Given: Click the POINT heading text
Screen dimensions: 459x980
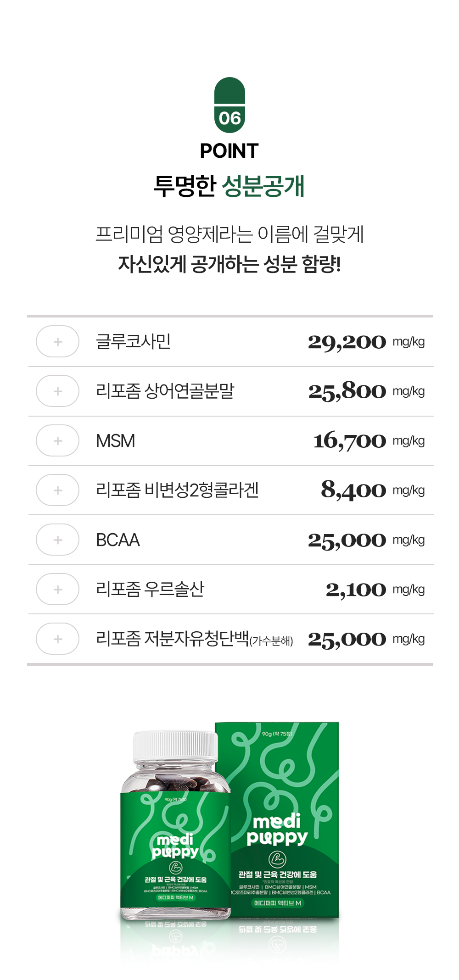Looking at the screenshot, I should (229, 151).
